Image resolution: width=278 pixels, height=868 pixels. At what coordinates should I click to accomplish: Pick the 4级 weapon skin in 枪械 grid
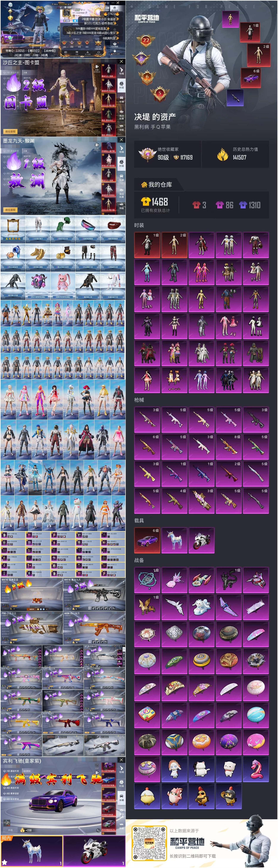point(174,501)
